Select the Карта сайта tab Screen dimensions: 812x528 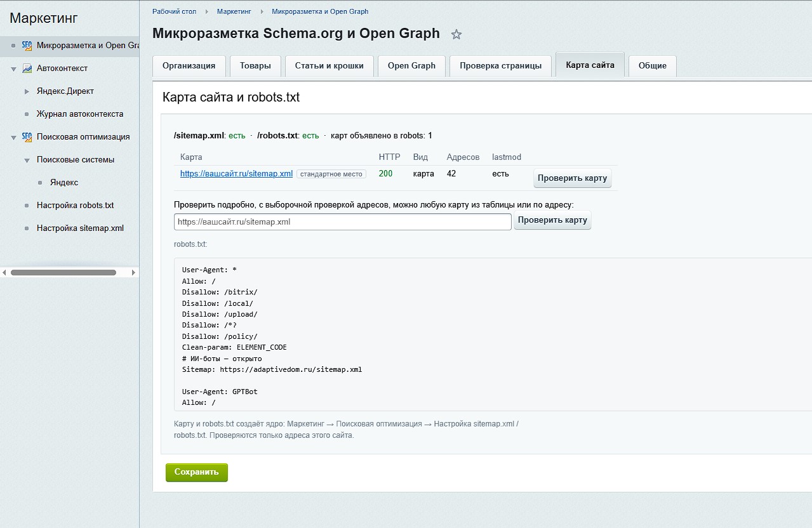[x=590, y=65]
